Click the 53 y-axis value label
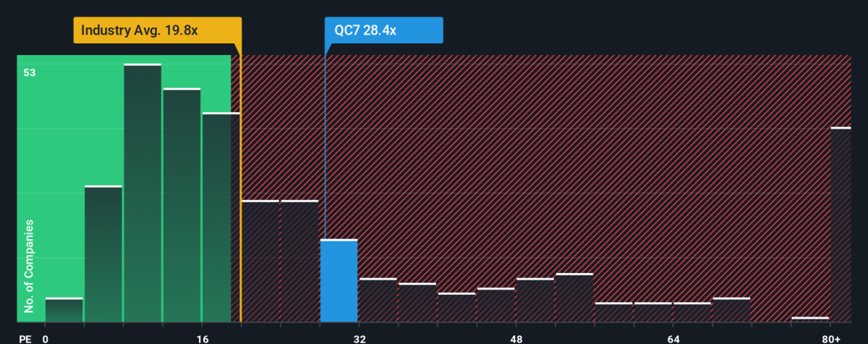The height and width of the screenshot is (344, 868). pyautogui.click(x=29, y=72)
